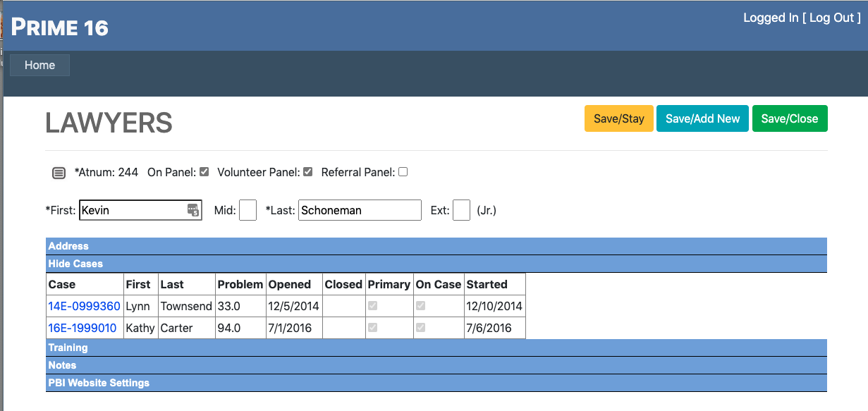868x411 pixels.
Task: Open the Home menu item
Action: [x=39, y=65]
